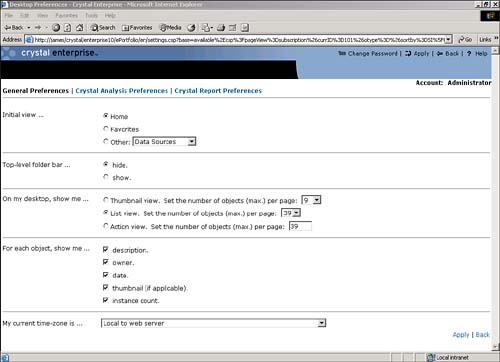
Task: Open Thumbnail view objects per page dropdown
Action: 311,200
